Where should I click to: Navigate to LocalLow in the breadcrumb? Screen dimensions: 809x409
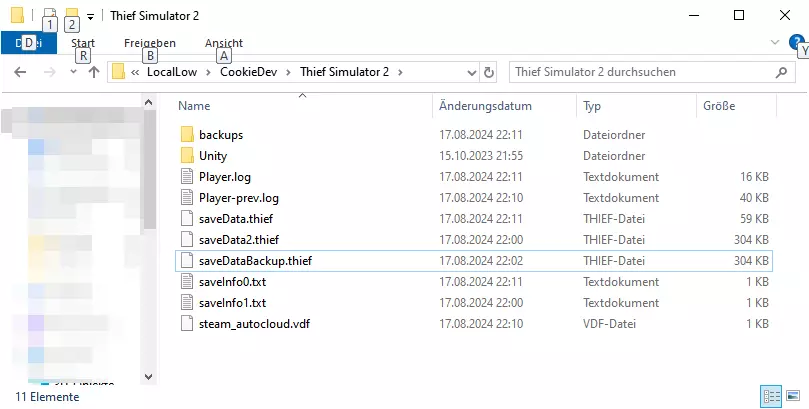pos(172,72)
